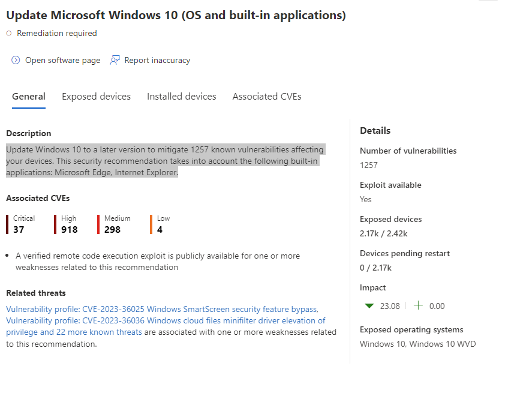Select Report inaccuracy
This screenshot has width=511, height=420.
tap(157, 61)
